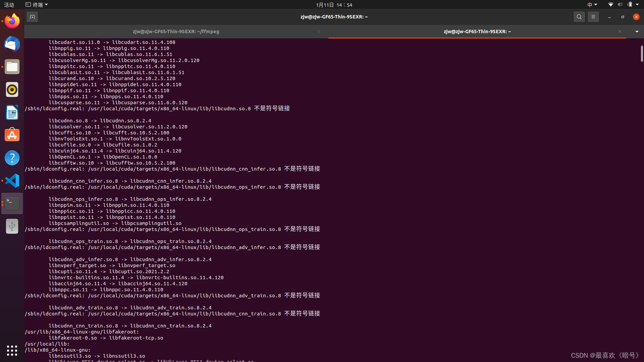Open the terminal hamburger menu
The width and height of the screenshot is (644, 362).
(593, 17)
